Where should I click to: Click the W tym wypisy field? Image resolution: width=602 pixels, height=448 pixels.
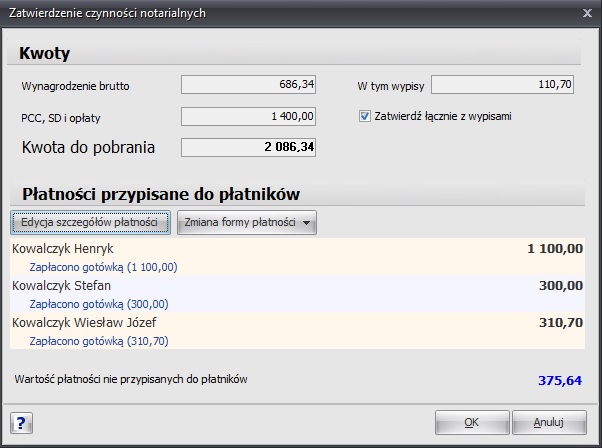click(x=502, y=86)
